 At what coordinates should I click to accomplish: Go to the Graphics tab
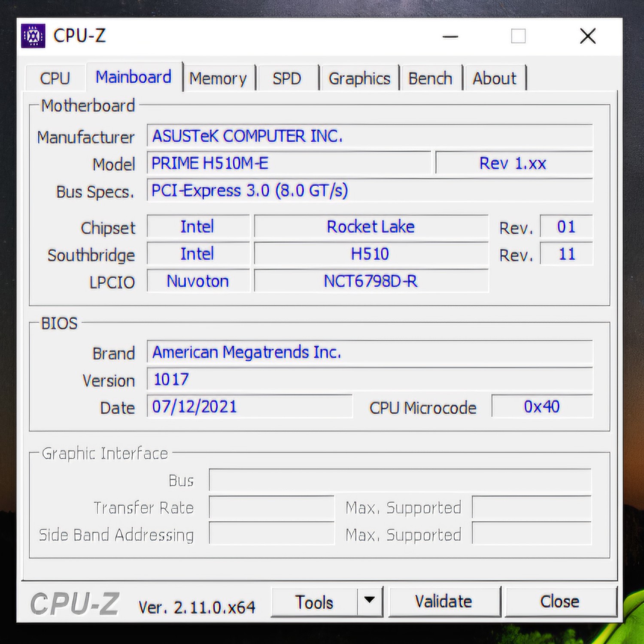coord(359,79)
